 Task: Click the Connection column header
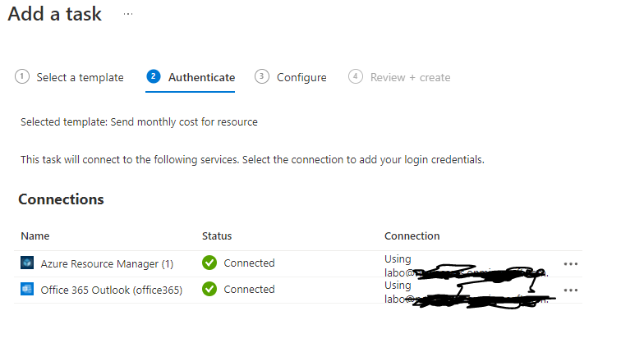[x=412, y=236]
